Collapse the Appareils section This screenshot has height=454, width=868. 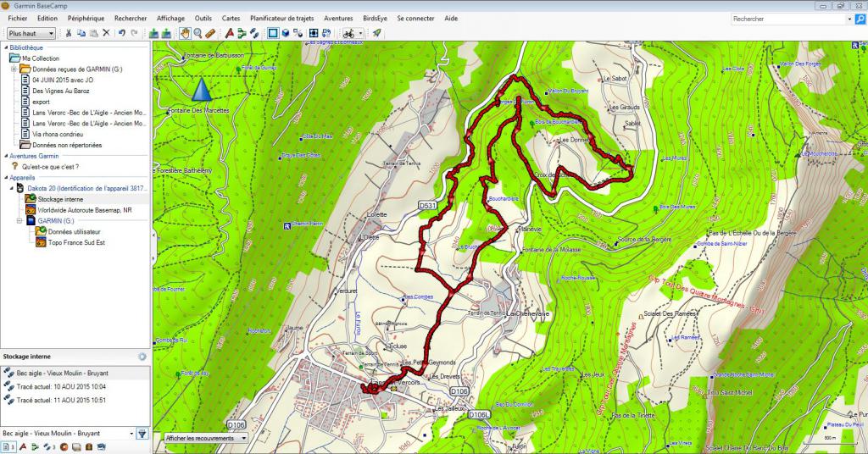coord(6,178)
